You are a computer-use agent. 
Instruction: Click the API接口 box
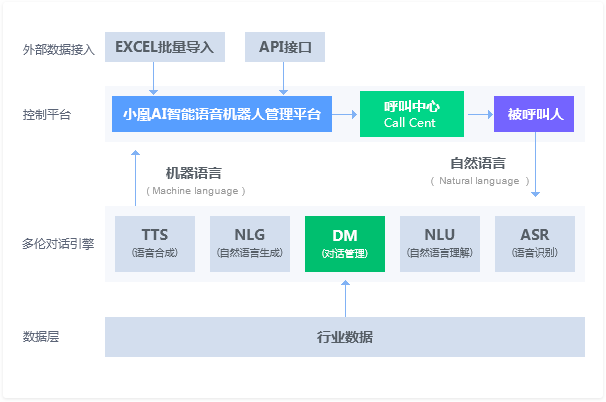pos(285,47)
